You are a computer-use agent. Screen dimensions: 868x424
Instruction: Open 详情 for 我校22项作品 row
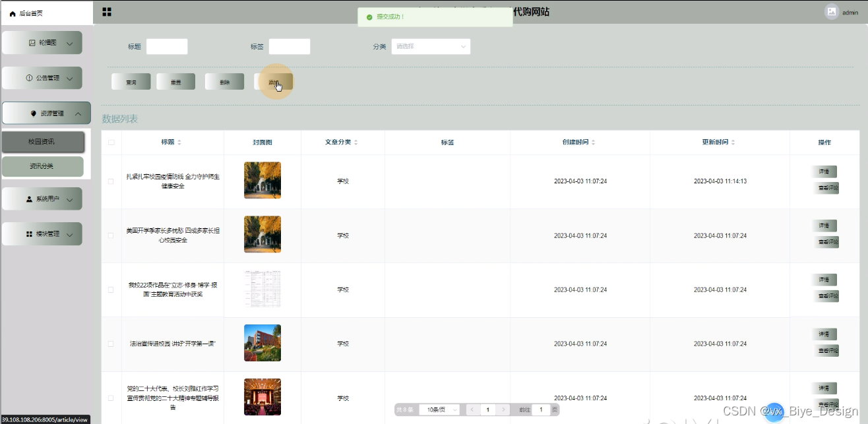pyautogui.click(x=824, y=280)
